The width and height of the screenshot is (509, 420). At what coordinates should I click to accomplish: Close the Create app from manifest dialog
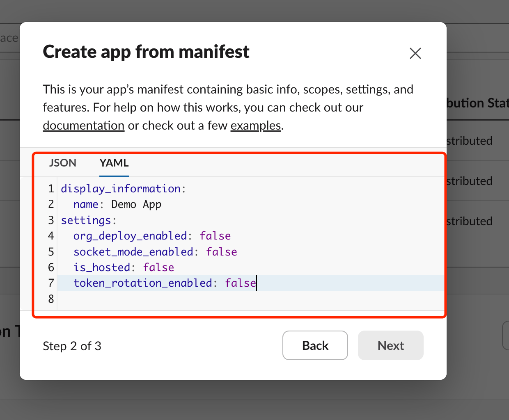[415, 53]
